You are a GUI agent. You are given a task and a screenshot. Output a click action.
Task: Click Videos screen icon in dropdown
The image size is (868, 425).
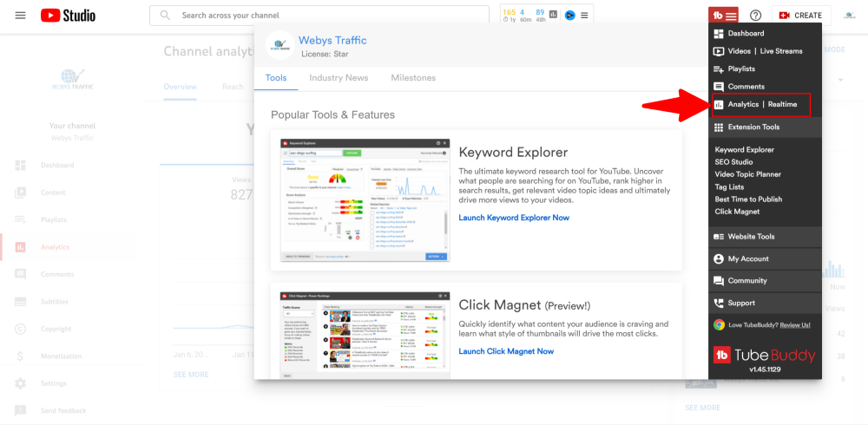pyautogui.click(x=719, y=51)
